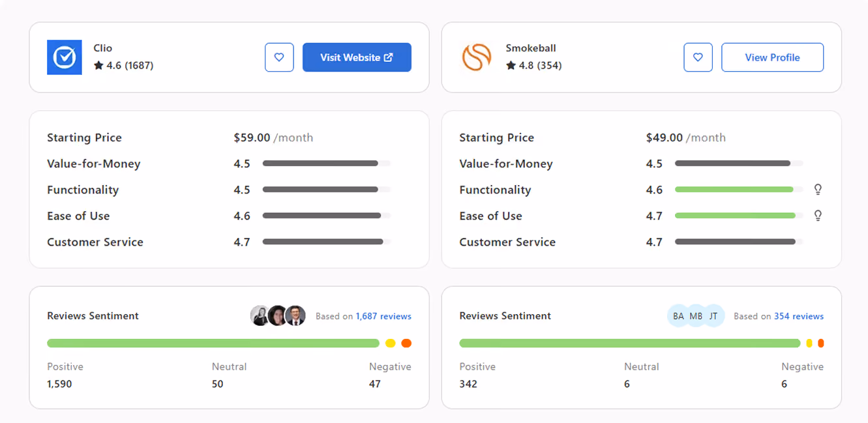Click the 4.8 (354) rating text
Viewport: 868px width, 423px height.
pos(540,65)
